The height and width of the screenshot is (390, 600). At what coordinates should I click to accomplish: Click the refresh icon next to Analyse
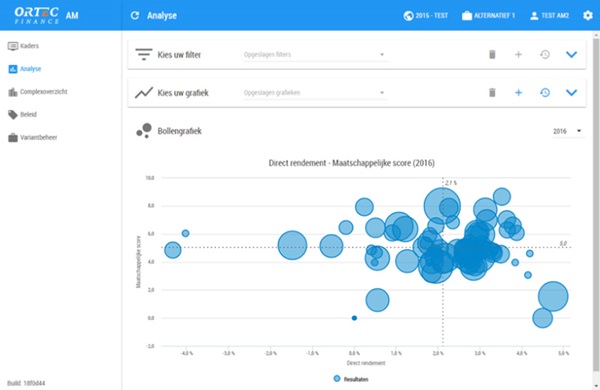(x=135, y=15)
